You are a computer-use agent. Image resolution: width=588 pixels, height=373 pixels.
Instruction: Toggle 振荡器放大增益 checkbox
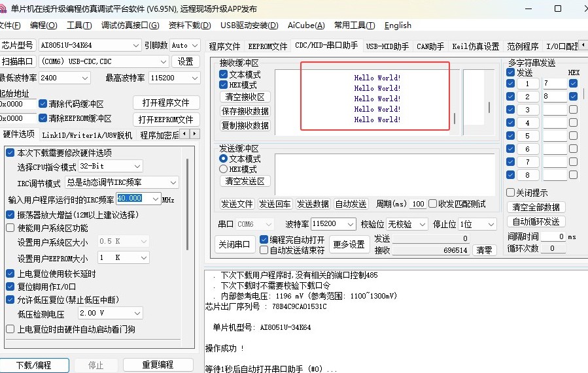[10, 214]
